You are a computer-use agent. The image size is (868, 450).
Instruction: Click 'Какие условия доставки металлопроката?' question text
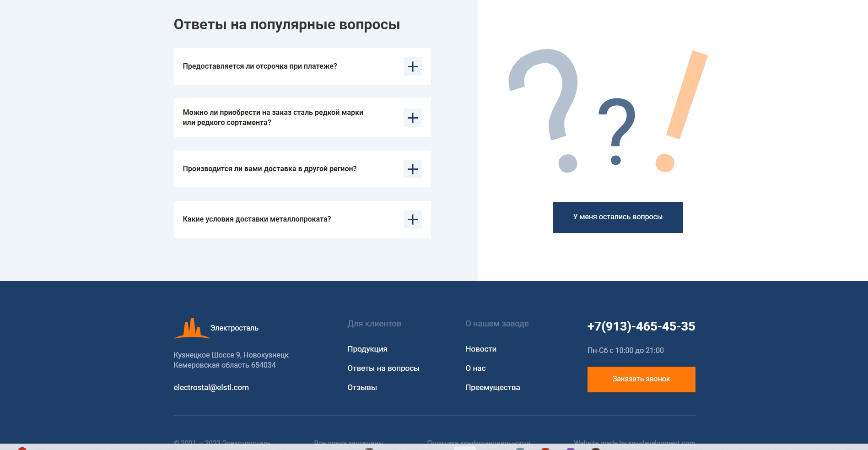pyautogui.click(x=257, y=219)
